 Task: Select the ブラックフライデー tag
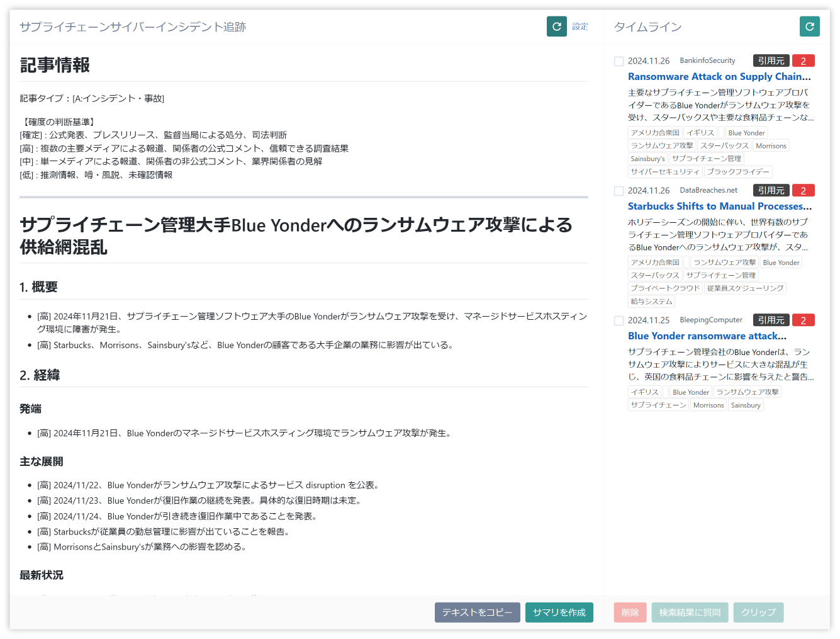[x=738, y=172]
